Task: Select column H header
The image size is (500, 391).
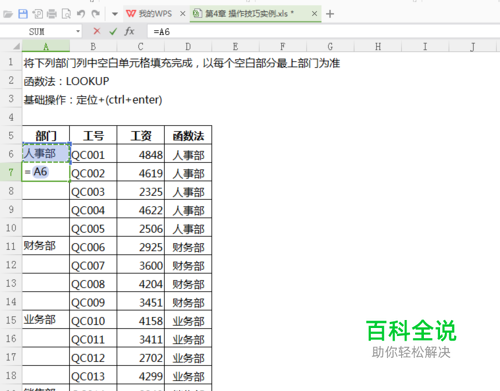Action: click(378, 47)
